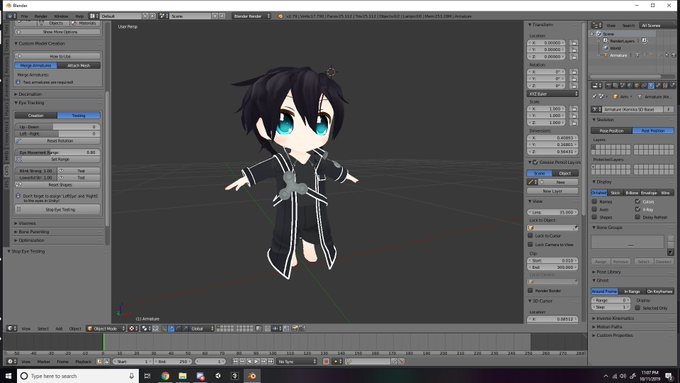Click the timeline End frame field
Image resolution: width=680 pixels, height=383 pixels.
point(172,361)
